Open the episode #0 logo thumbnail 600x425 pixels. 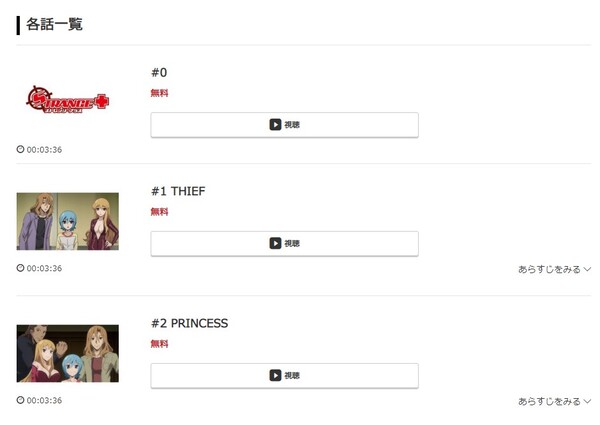click(x=68, y=100)
